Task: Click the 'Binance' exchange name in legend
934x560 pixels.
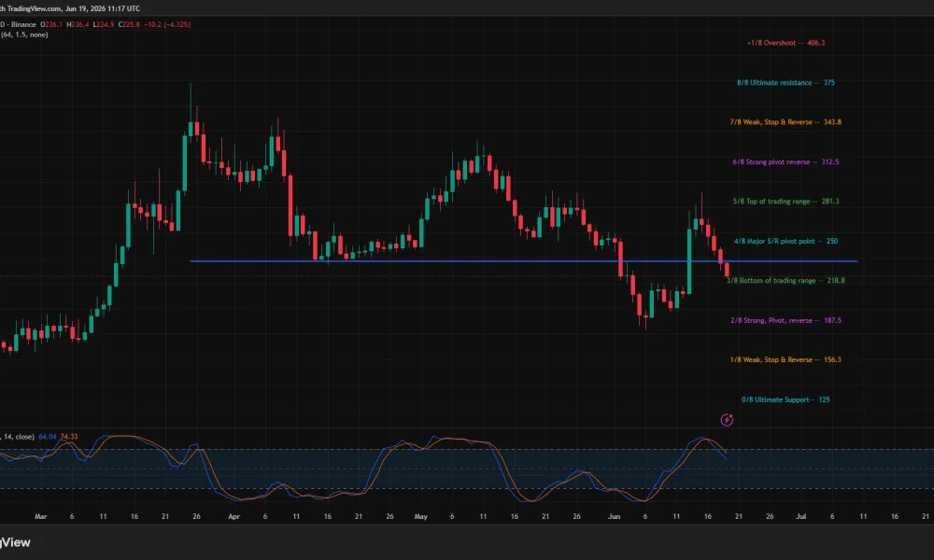Action: click(24, 24)
